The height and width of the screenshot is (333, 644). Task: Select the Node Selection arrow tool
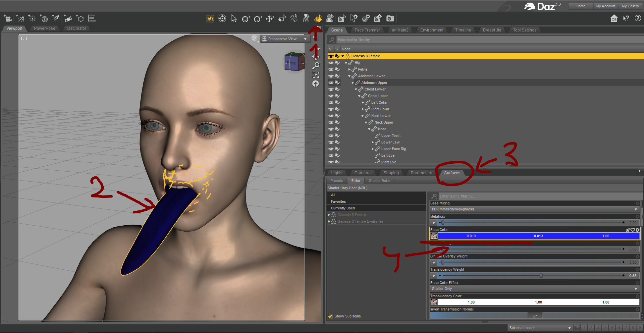[234, 19]
